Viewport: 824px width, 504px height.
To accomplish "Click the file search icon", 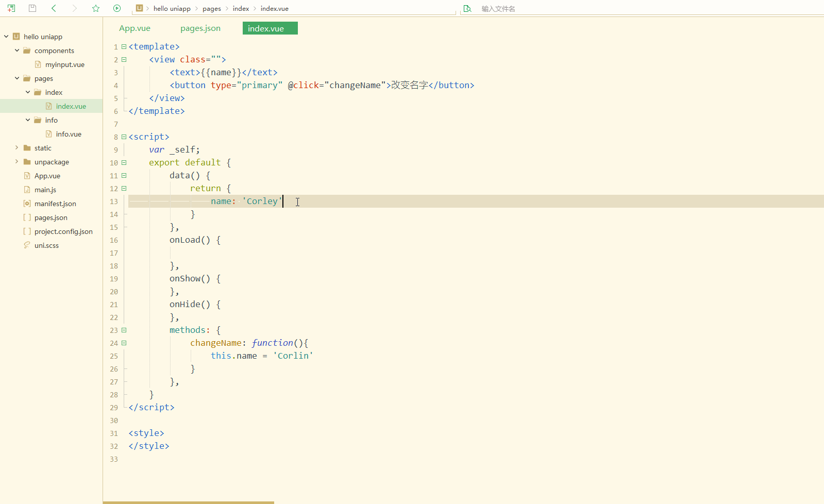I will click(x=467, y=8).
